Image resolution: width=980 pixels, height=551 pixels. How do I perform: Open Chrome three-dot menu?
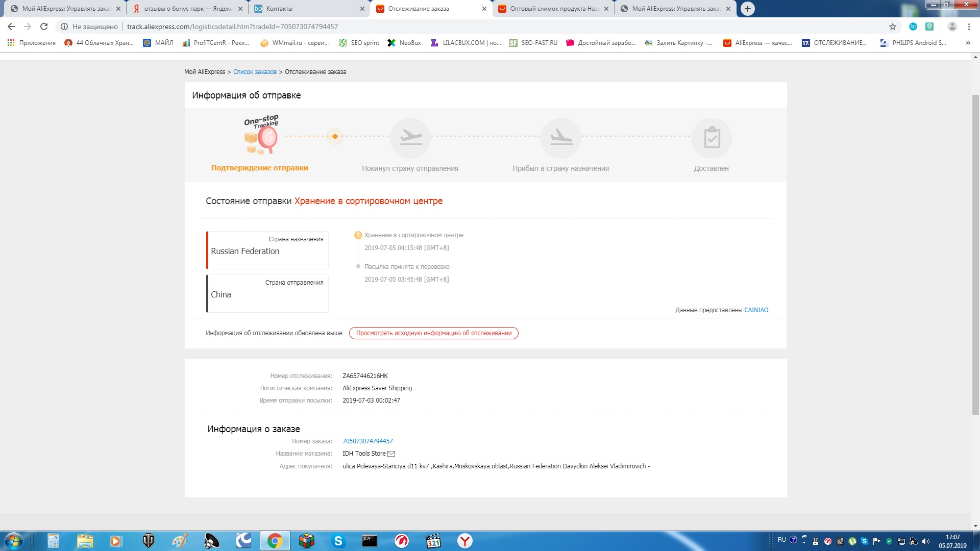click(969, 27)
